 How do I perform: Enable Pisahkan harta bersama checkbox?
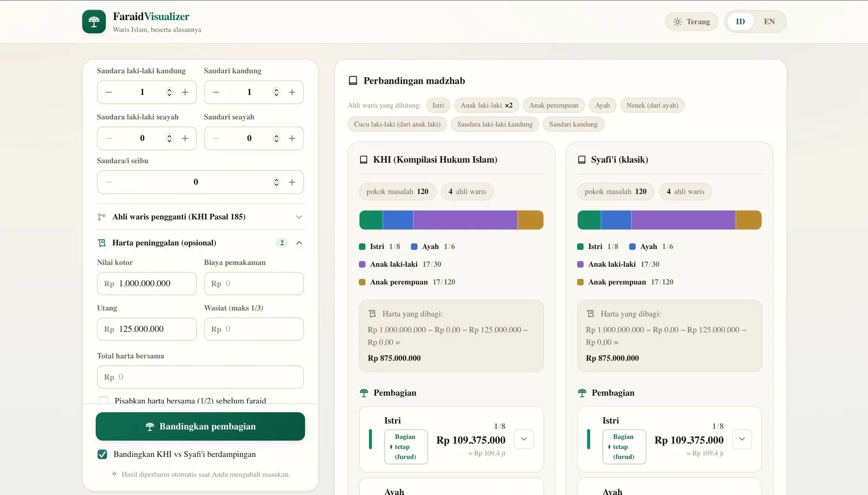pyautogui.click(x=103, y=401)
